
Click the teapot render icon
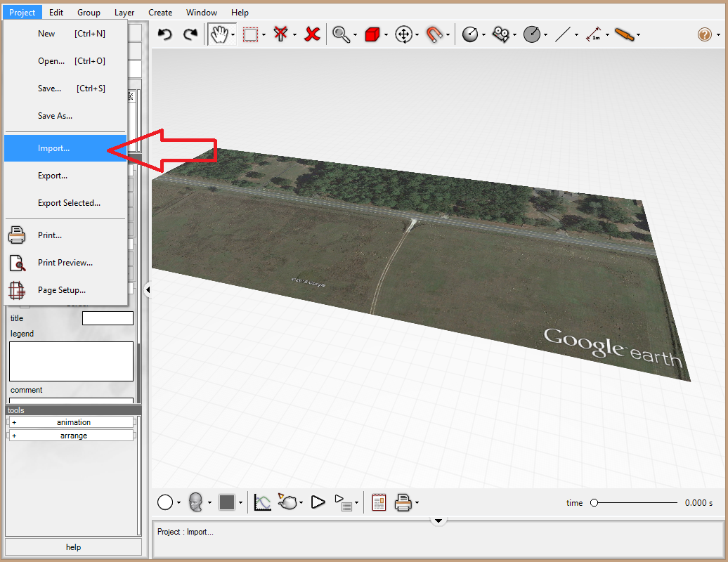pyautogui.click(x=288, y=502)
